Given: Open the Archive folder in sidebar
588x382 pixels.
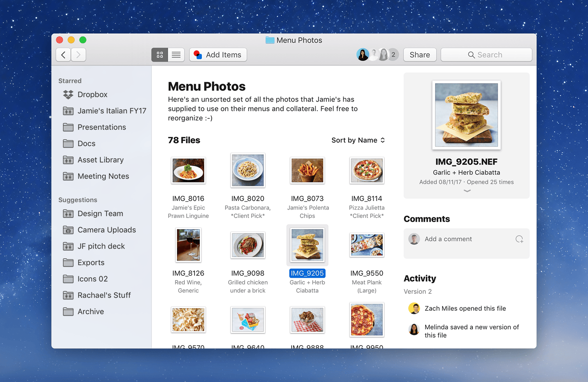Looking at the screenshot, I should pos(91,312).
